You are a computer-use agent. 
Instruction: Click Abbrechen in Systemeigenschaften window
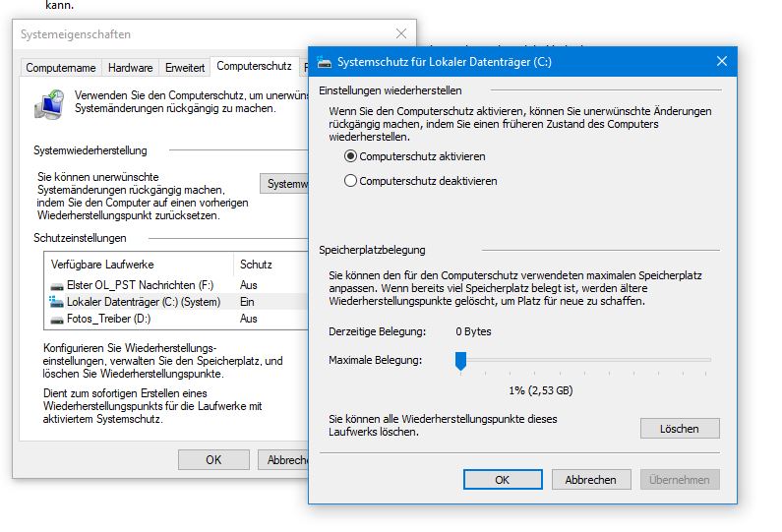(x=283, y=459)
